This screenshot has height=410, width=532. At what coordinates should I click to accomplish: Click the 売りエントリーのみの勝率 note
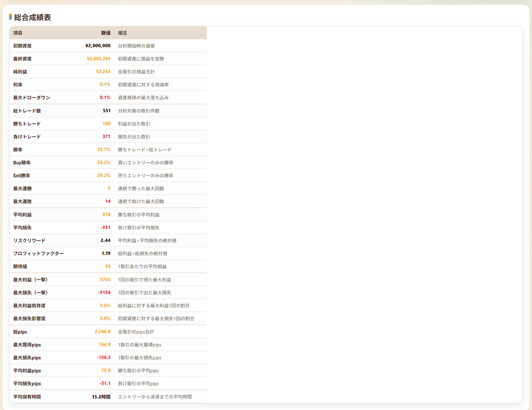click(x=145, y=176)
